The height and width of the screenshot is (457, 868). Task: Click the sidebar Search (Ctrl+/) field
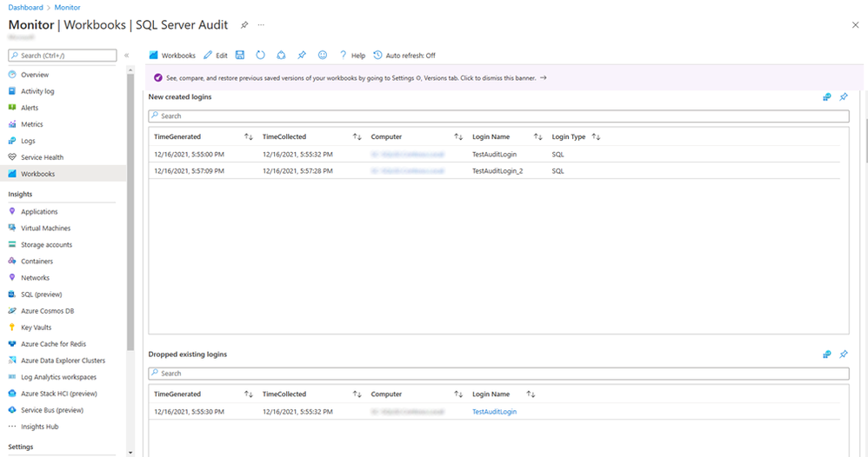click(63, 56)
